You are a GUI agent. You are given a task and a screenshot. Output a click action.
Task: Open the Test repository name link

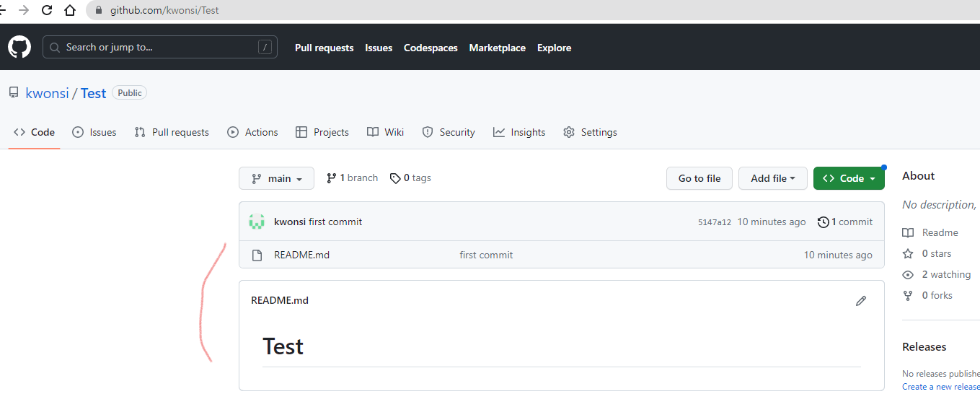[94, 93]
